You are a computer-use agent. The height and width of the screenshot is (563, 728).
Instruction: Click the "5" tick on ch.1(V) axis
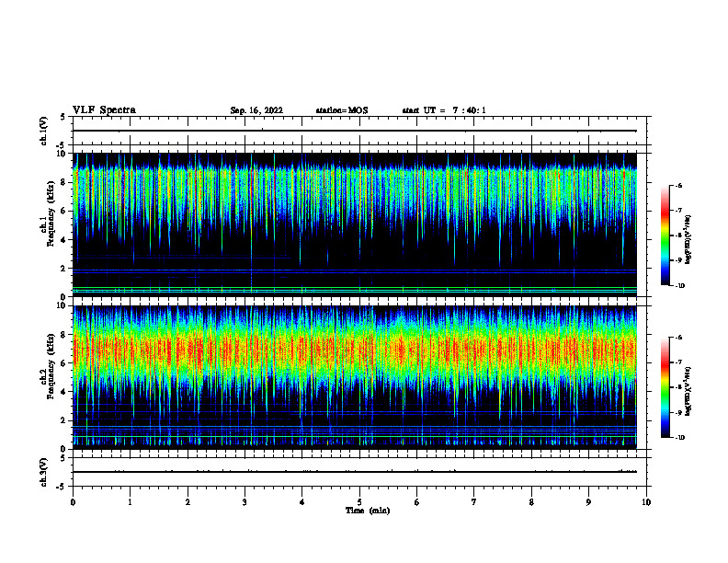[x=63, y=117]
